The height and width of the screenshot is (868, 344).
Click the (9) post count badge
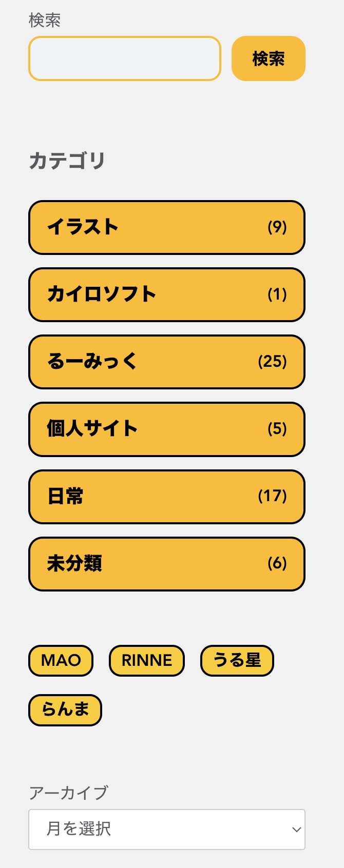click(x=277, y=227)
